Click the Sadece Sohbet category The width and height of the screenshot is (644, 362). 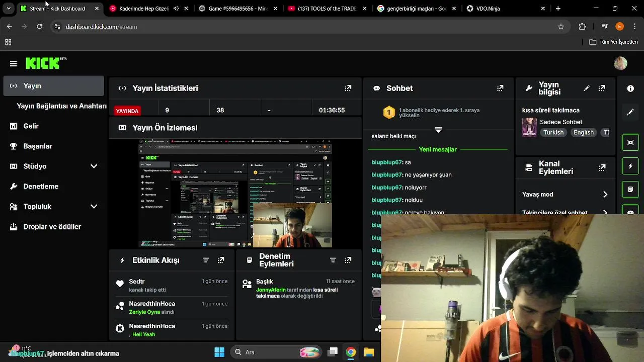coord(561,122)
